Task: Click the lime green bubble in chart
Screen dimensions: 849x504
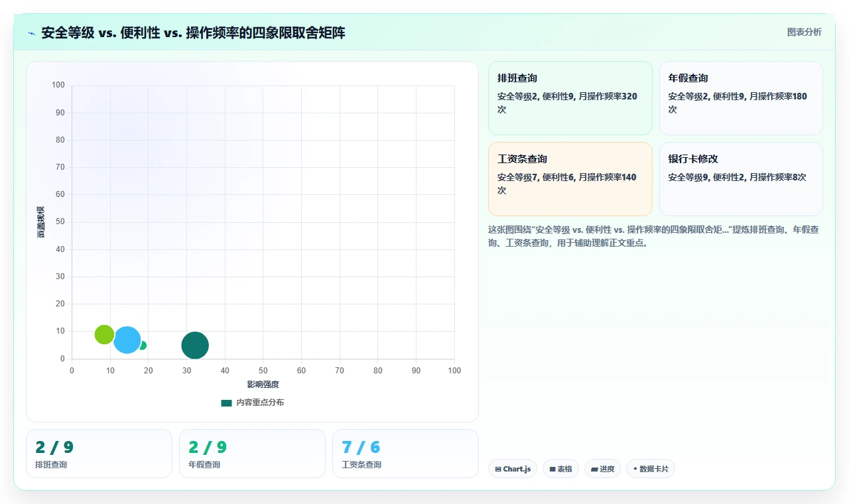Action: click(104, 334)
